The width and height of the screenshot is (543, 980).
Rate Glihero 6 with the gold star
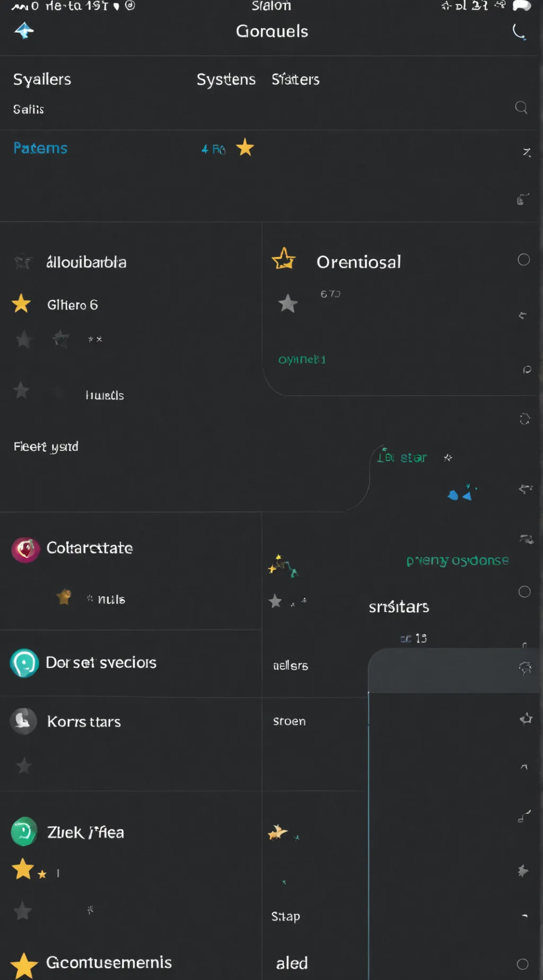pos(21,304)
